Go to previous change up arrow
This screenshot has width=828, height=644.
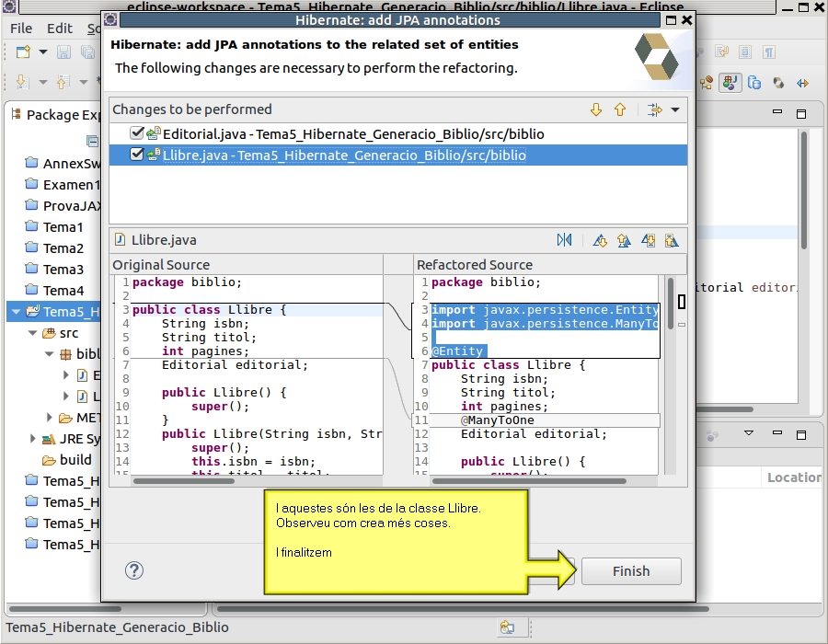[x=620, y=109]
